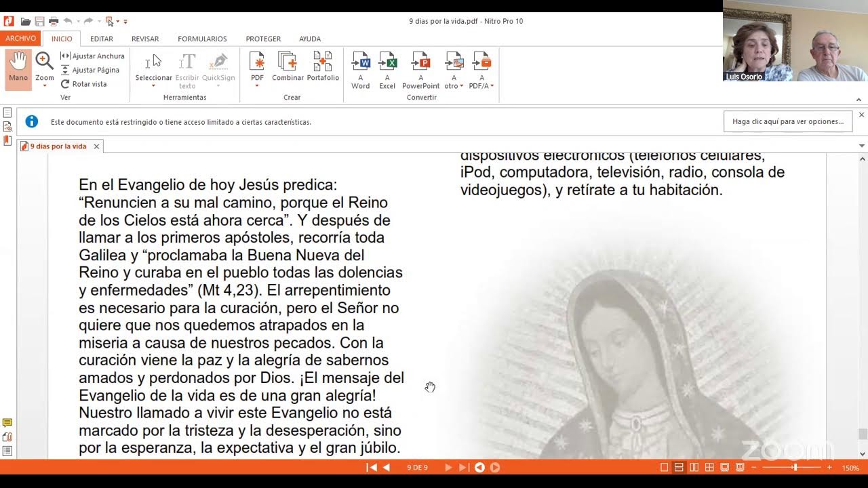868x488 pixels.
Task: Toggle full screen view in status bar
Action: pyautogui.click(x=724, y=467)
